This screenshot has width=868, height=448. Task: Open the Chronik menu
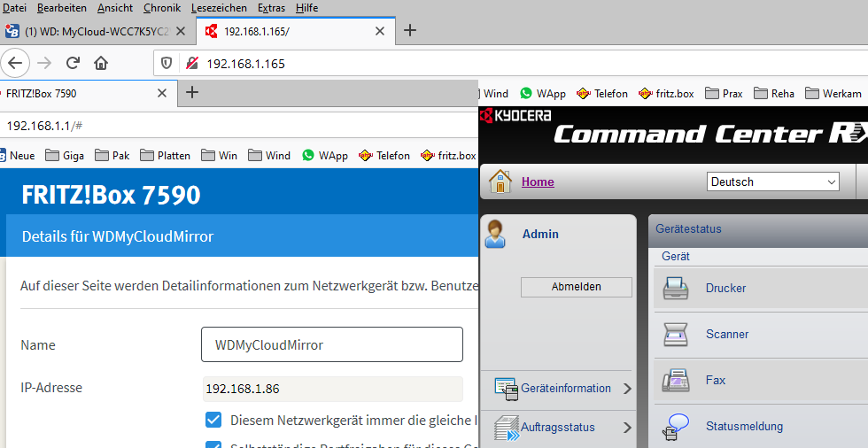[x=162, y=8]
